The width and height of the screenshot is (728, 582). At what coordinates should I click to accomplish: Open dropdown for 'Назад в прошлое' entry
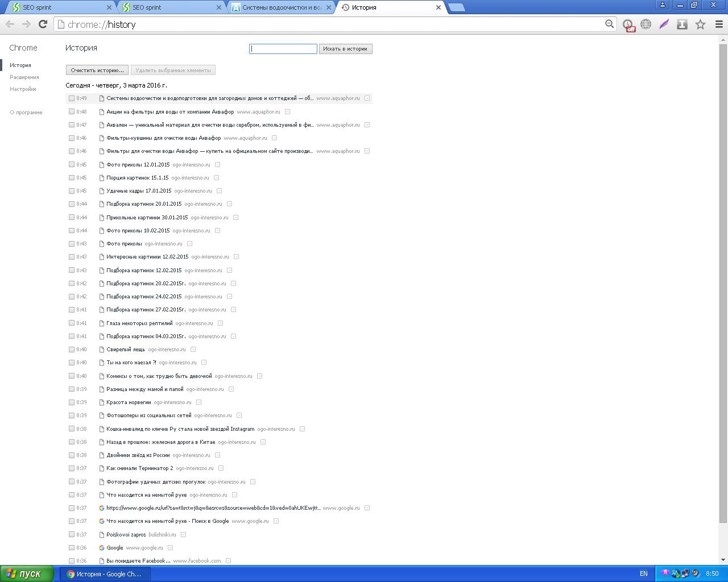pyautogui.click(x=263, y=442)
